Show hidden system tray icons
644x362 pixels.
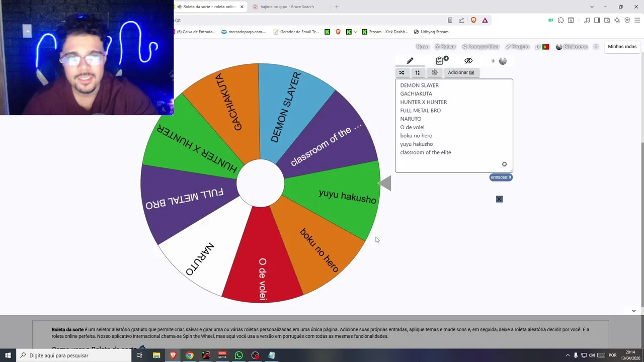tap(568, 355)
